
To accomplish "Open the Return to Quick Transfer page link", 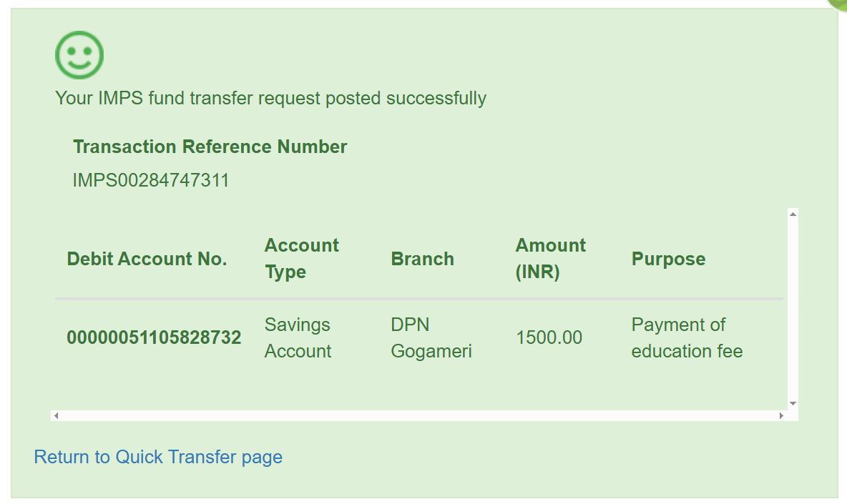I will pos(158,457).
